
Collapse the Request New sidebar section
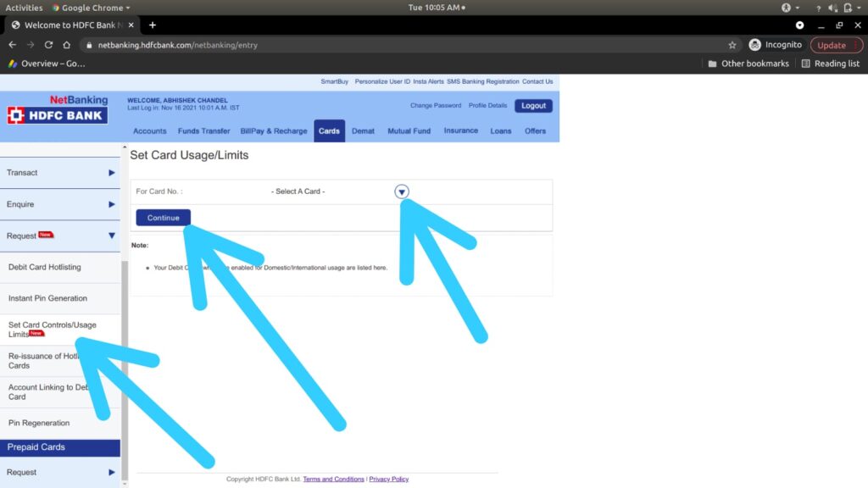pyautogui.click(x=60, y=236)
